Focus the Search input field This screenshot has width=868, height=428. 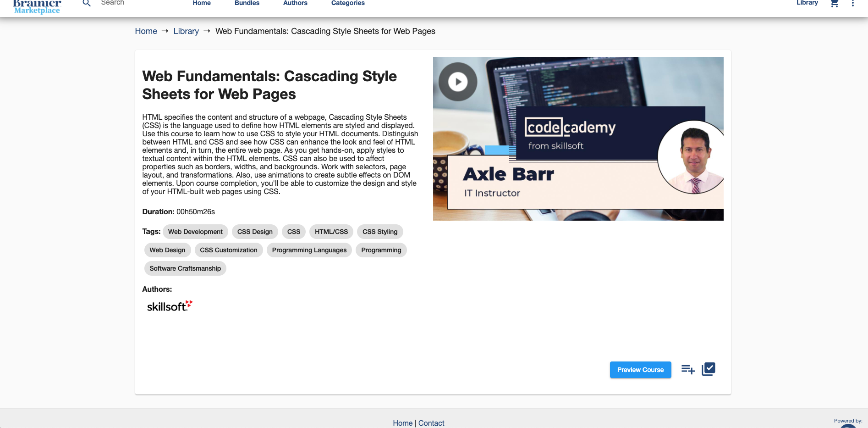[137, 3]
